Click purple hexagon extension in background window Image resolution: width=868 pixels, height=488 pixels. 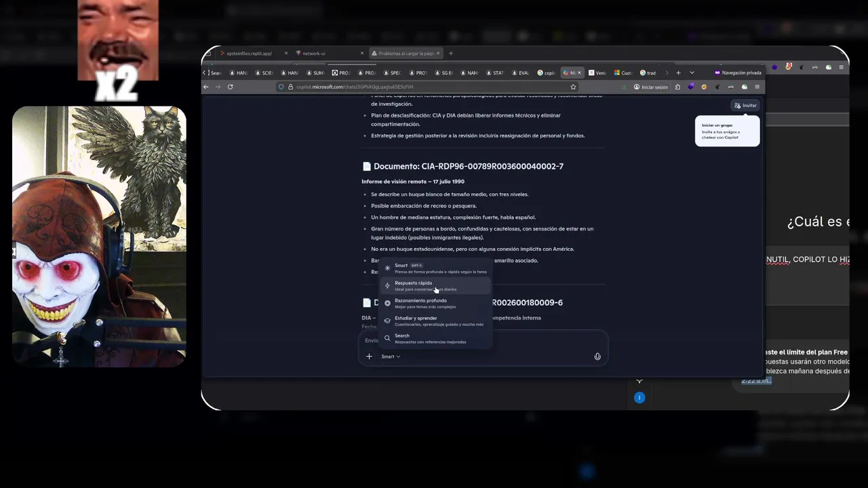point(775,67)
